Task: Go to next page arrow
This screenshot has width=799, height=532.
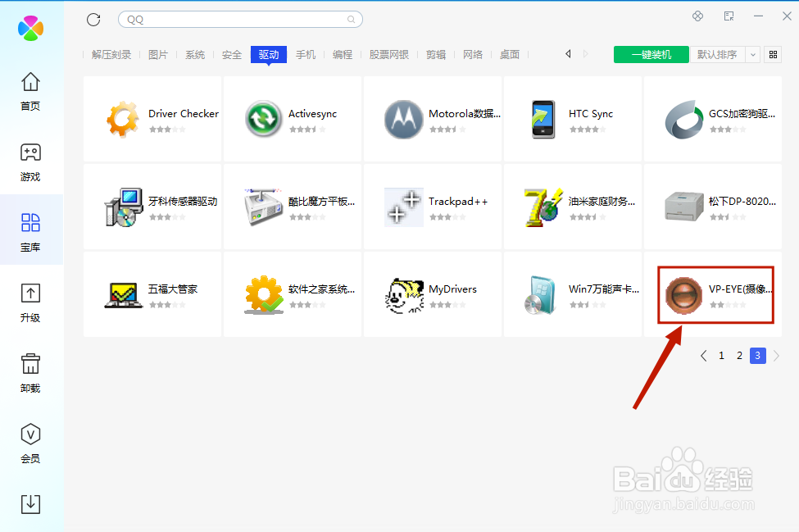Action: tap(776, 356)
